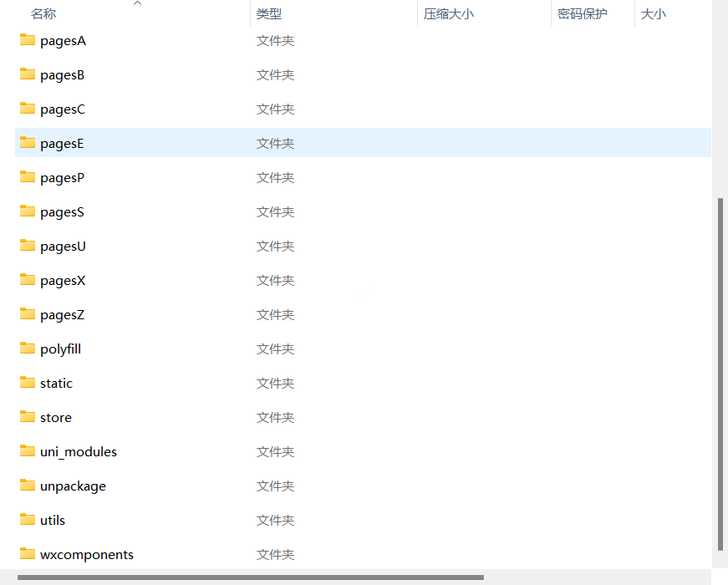
Task: Select the store folder icon
Action: point(28,417)
